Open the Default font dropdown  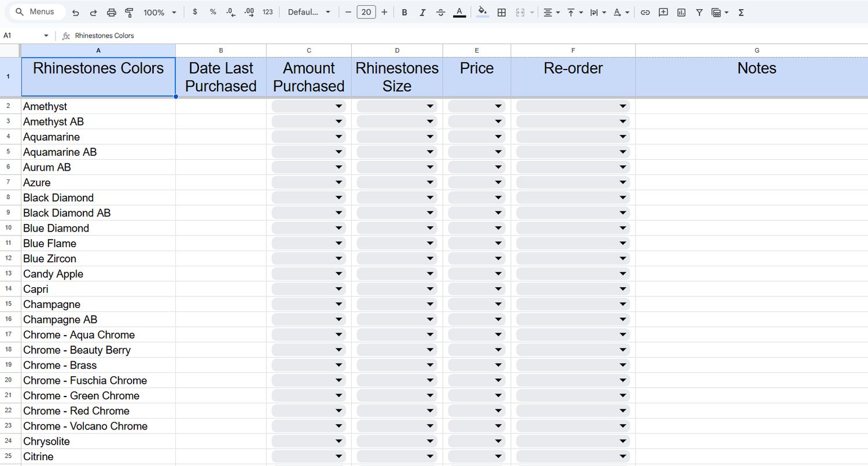point(309,12)
